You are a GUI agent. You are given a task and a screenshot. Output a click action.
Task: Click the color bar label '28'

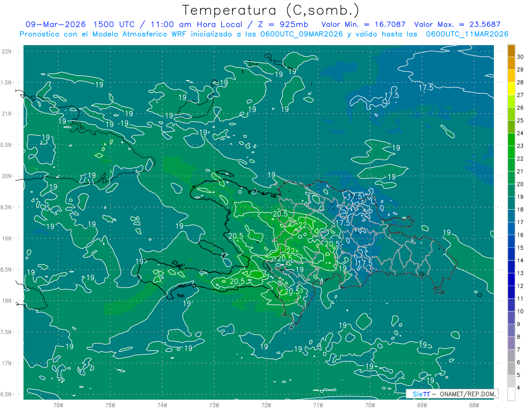(520, 82)
